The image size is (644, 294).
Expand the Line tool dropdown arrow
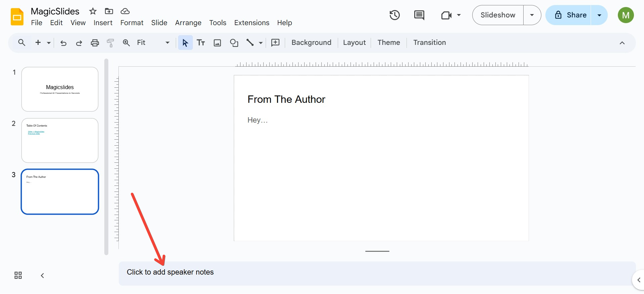pyautogui.click(x=261, y=43)
